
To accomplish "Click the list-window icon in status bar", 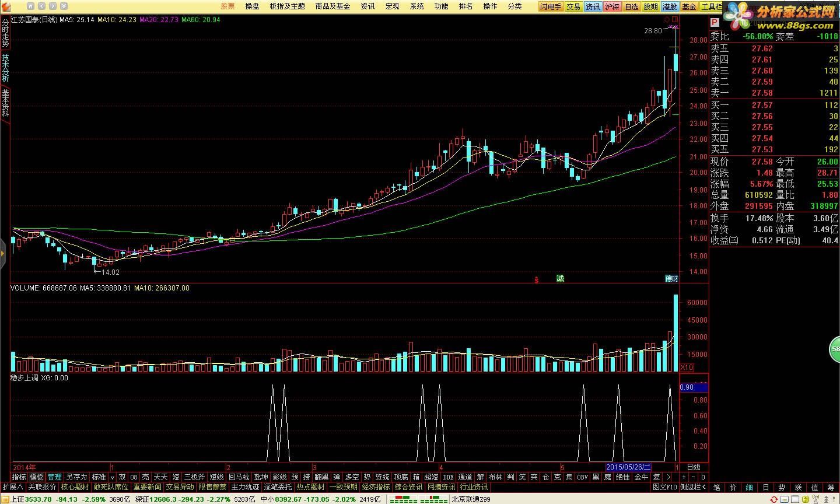I will click(x=795, y=499).
